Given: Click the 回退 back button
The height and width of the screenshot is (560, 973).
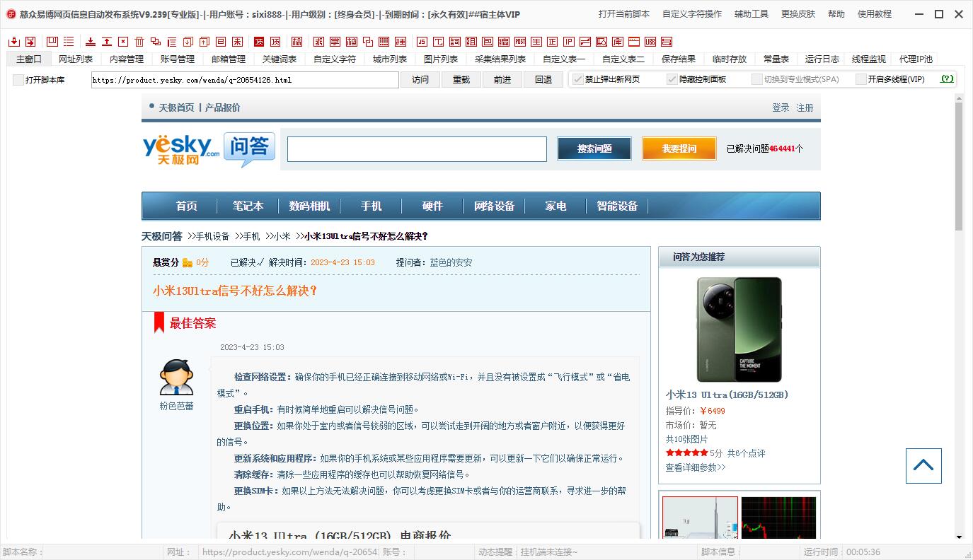Looking at the screenshot, I should coord(543,80).
